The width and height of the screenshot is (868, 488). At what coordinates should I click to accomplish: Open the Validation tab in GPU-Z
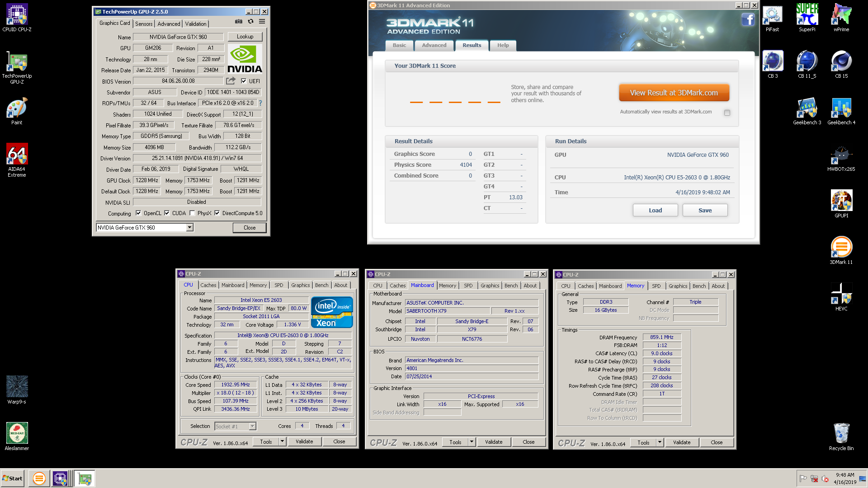[196, 24]
